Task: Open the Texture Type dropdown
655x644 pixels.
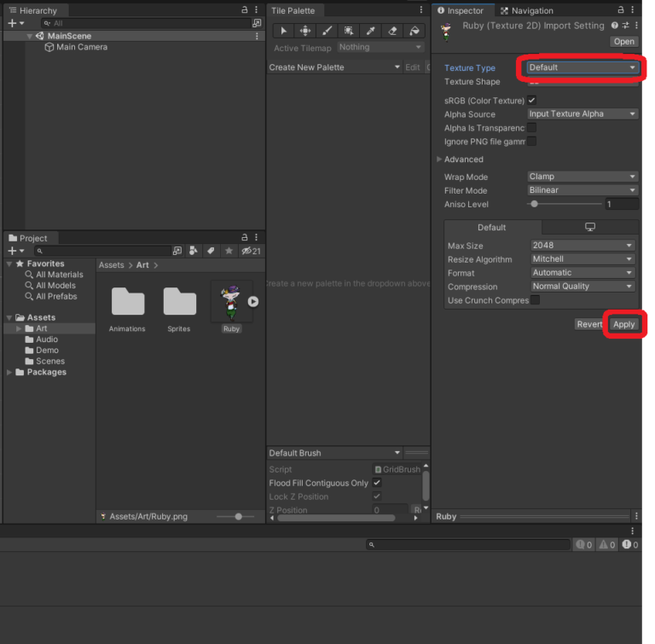Action: (582, 67)
